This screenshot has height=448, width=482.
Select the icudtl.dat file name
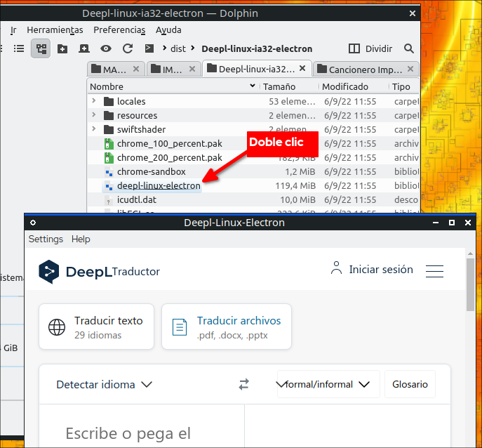pyautogui.click(x=137, y=200)
